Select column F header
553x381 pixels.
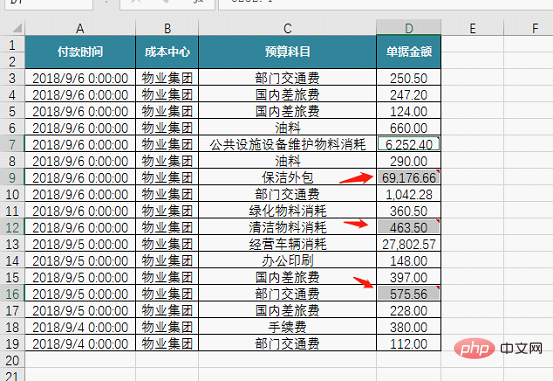pyautogui.click(x=535, y=28)
